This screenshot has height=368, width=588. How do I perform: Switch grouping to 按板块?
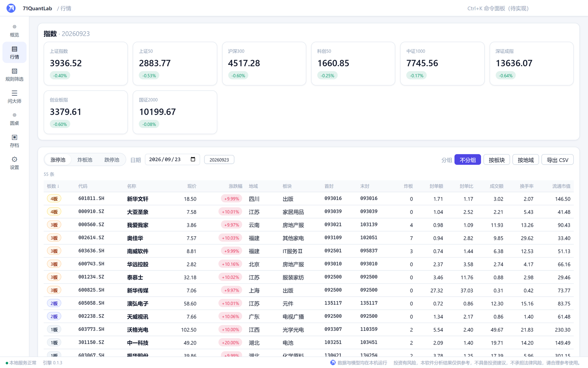[496, 160]
